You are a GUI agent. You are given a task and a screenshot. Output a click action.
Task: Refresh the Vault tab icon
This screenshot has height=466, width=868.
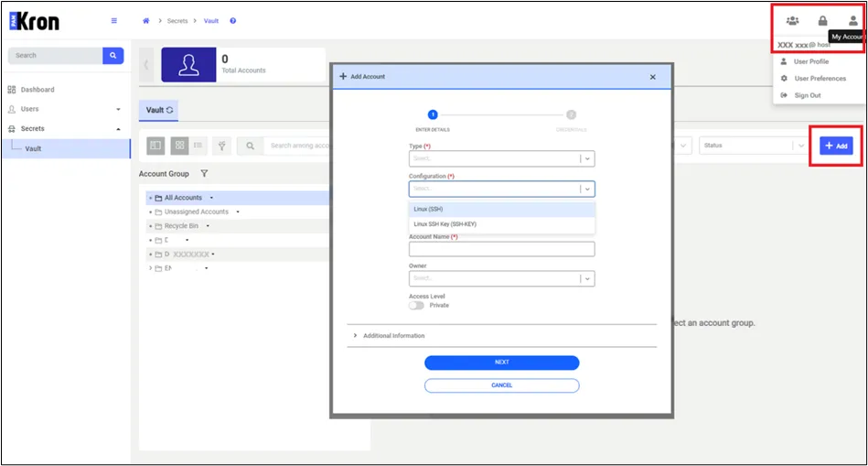[169, 110]
